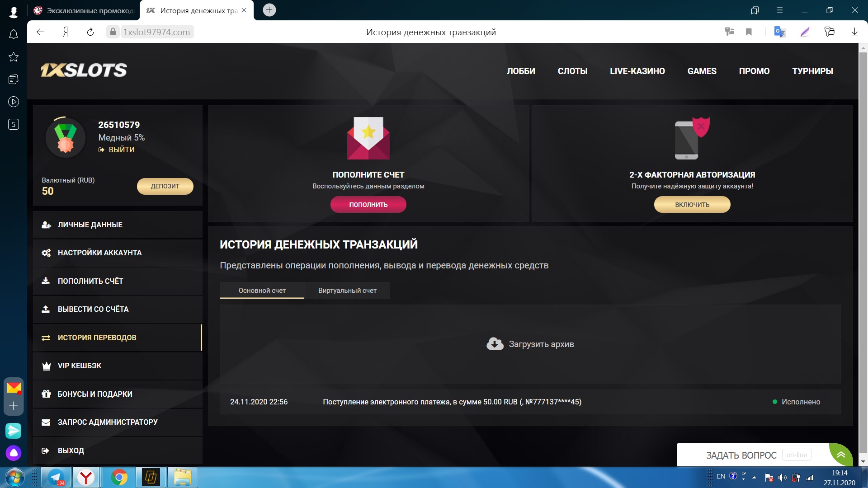
Task: Select the Основной счет tab
Action: [262, 291]
